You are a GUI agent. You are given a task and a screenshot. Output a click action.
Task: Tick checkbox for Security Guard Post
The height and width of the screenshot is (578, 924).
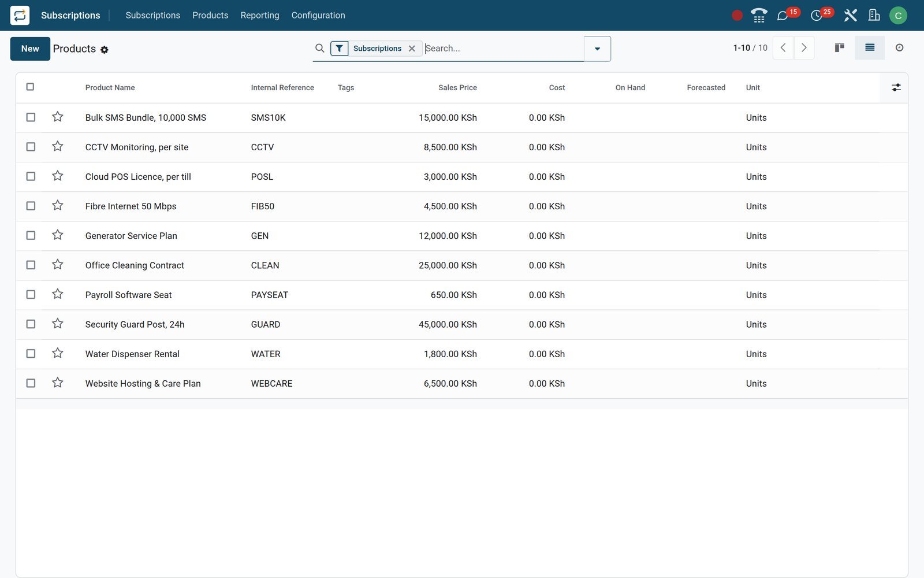pyautogui.click(x=31, y=324)
